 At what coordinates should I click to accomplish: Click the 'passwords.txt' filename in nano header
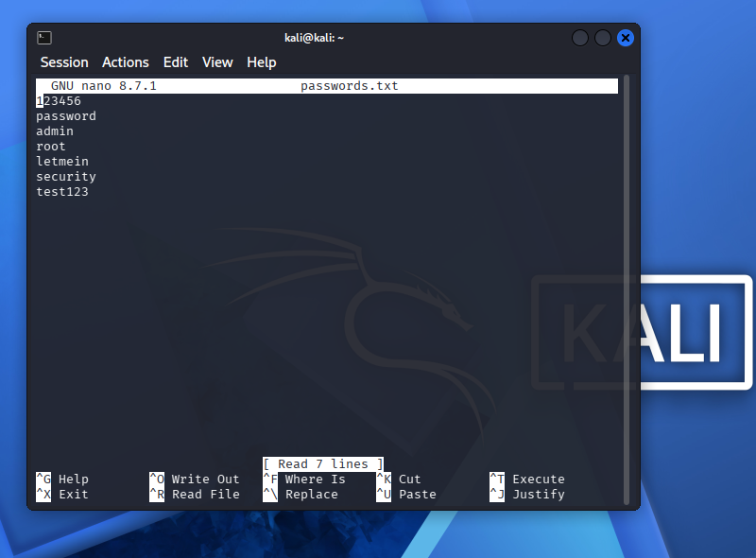pos(350,86)
